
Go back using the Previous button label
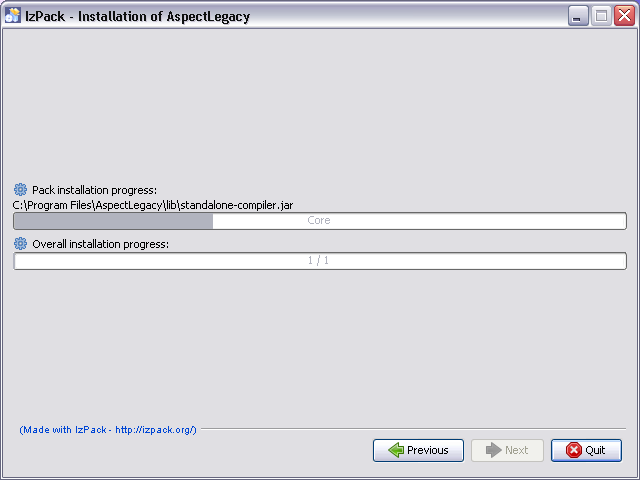point(427,450)
